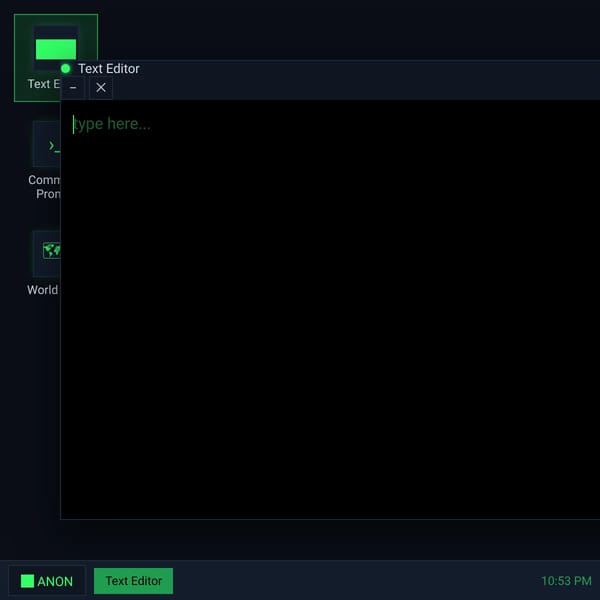Minimize the Text Editor window

coord(73,88)
